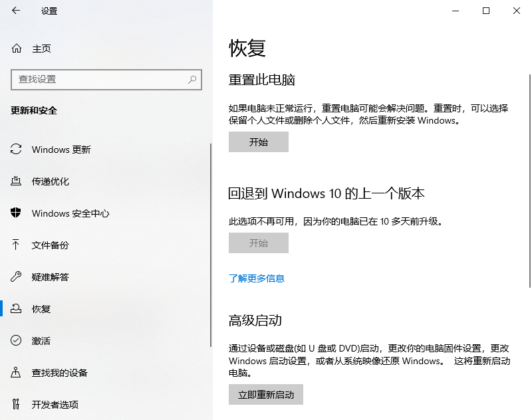This screenshot has width=532, height=420.
Task: Click the 查找设置 search field
Action: (93, 80)
